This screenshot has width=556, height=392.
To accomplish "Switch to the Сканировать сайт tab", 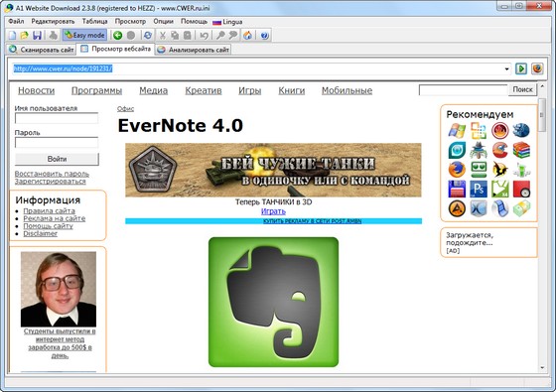I will click(41, 50).
